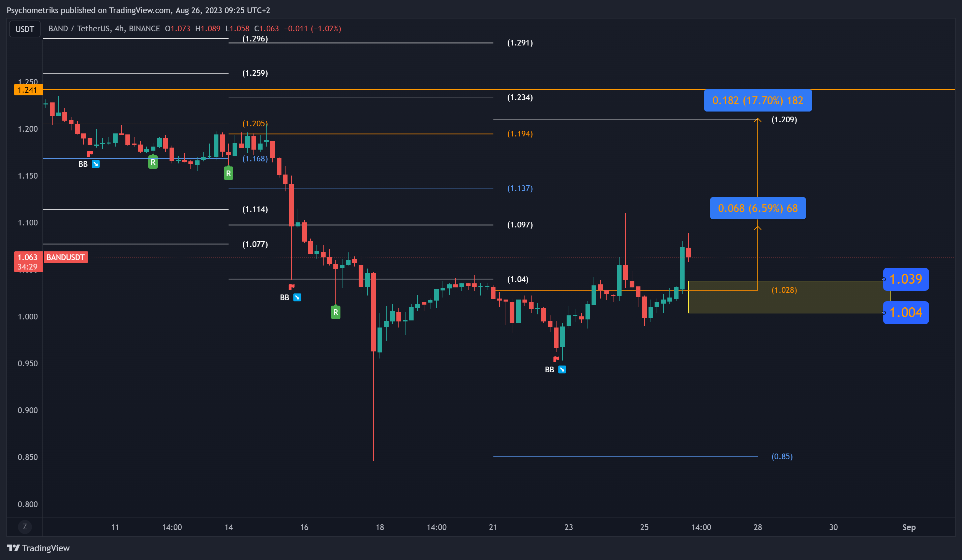Screen dimensions: 962x560
Task: Click the BB arrow icon near 1.168 line
Action: [x=96, y=164]
